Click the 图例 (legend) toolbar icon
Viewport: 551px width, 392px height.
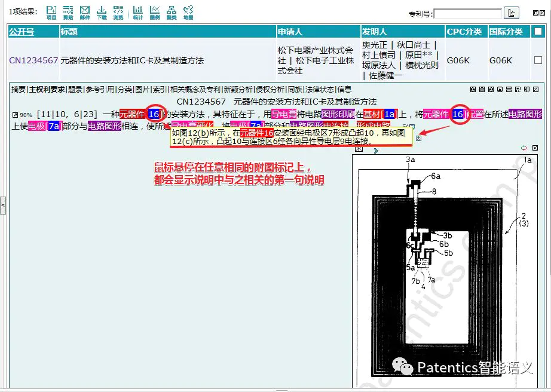tap(155, 12)
